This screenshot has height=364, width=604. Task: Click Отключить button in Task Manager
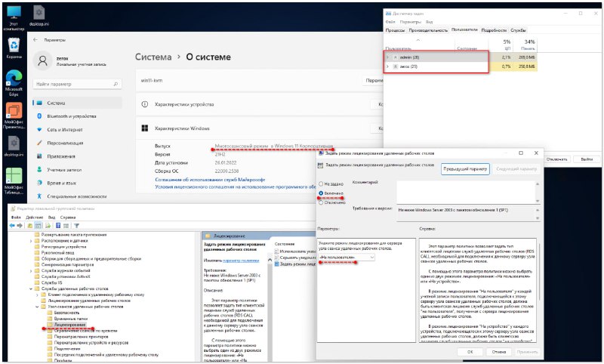pos(557,159)
